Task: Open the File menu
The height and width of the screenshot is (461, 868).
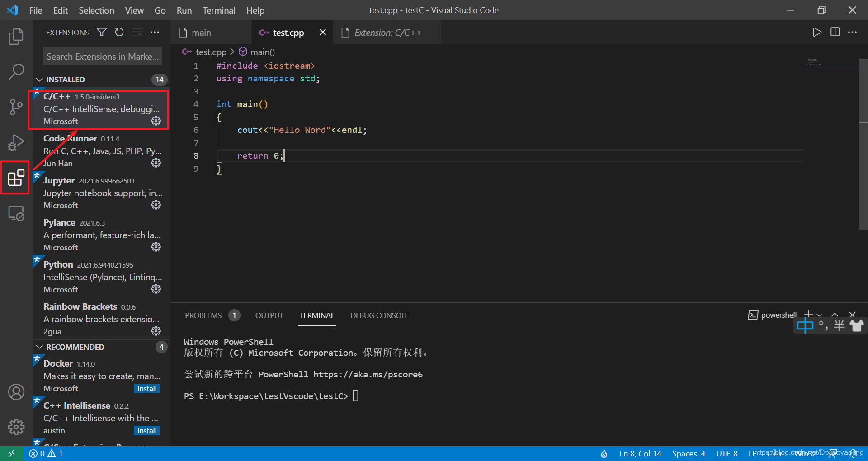Action: [36, 10]
